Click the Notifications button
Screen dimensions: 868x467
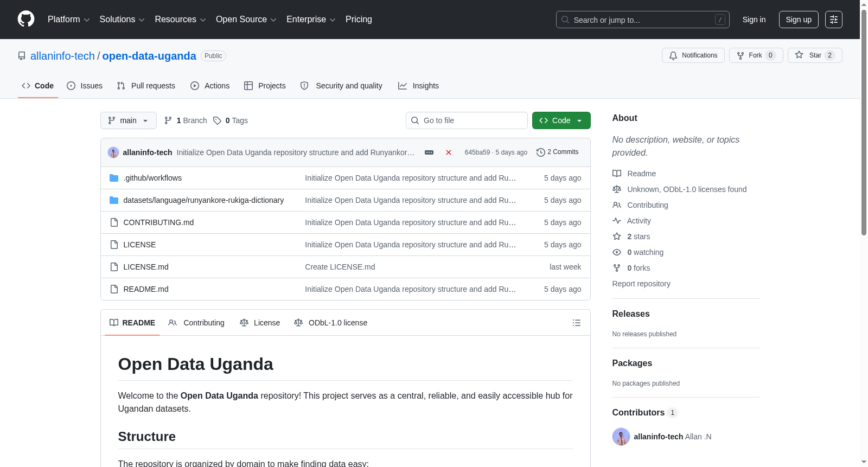pos(693,55)
